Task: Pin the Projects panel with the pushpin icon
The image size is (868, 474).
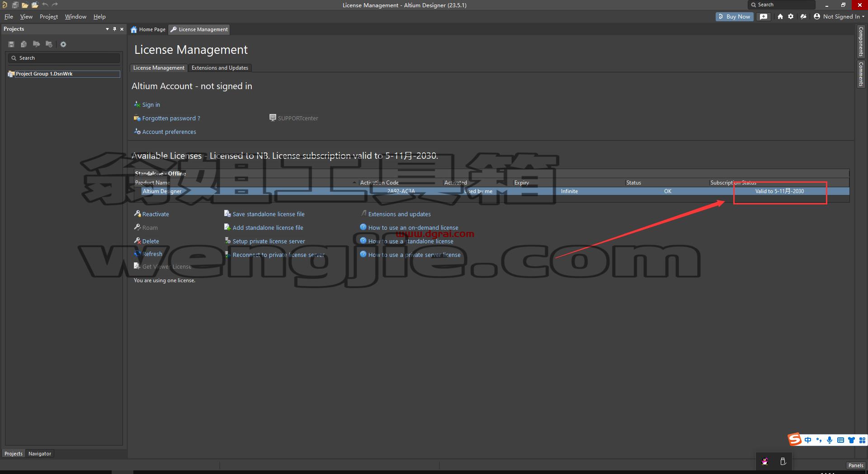Action: 114,29
